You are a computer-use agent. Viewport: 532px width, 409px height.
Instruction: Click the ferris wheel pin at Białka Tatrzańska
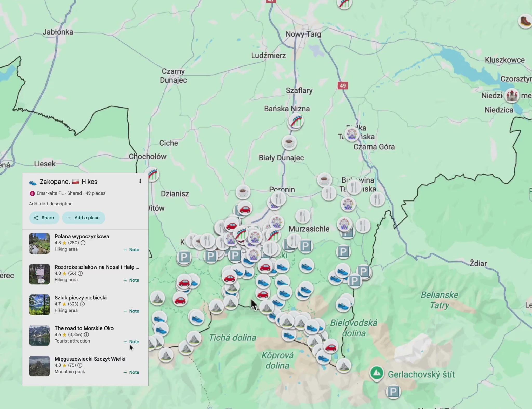[352, 134]
